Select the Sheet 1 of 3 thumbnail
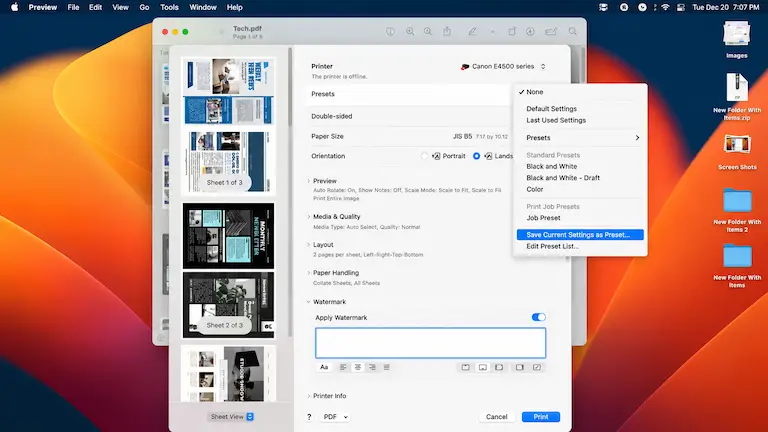 click(x=228, y=125)
